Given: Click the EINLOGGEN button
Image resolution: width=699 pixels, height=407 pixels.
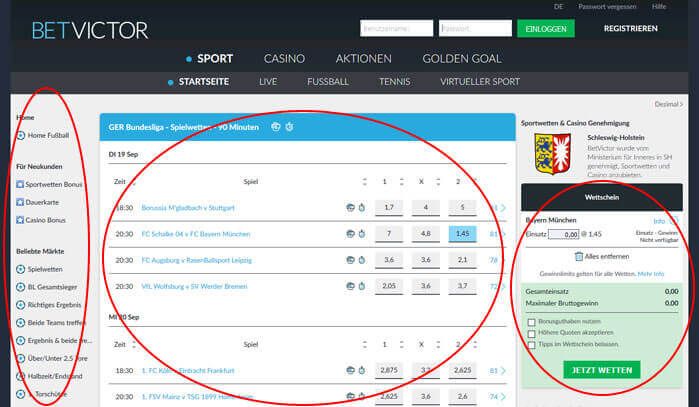Looking at the screenshot, I should pyautogui.click(x=546, y=29).
